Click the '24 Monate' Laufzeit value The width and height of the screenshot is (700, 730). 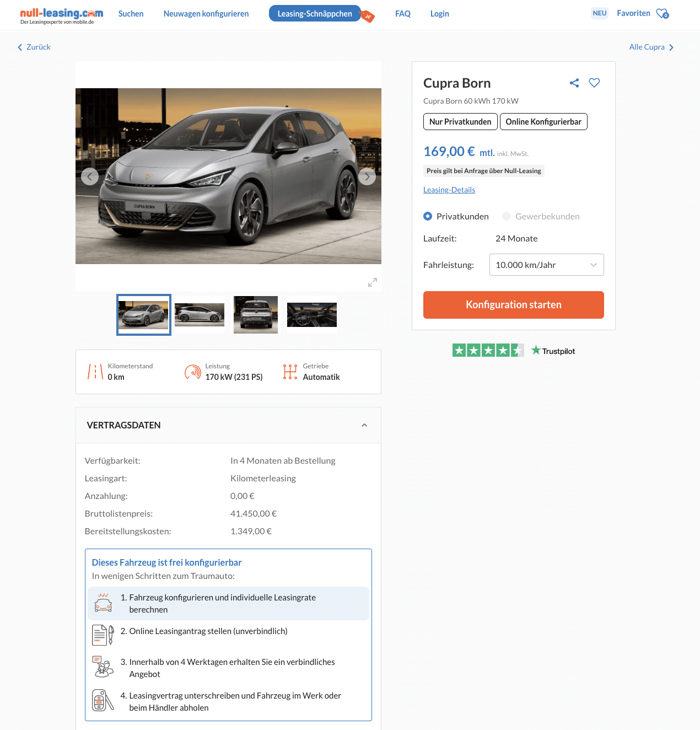(x=516, y=239)
